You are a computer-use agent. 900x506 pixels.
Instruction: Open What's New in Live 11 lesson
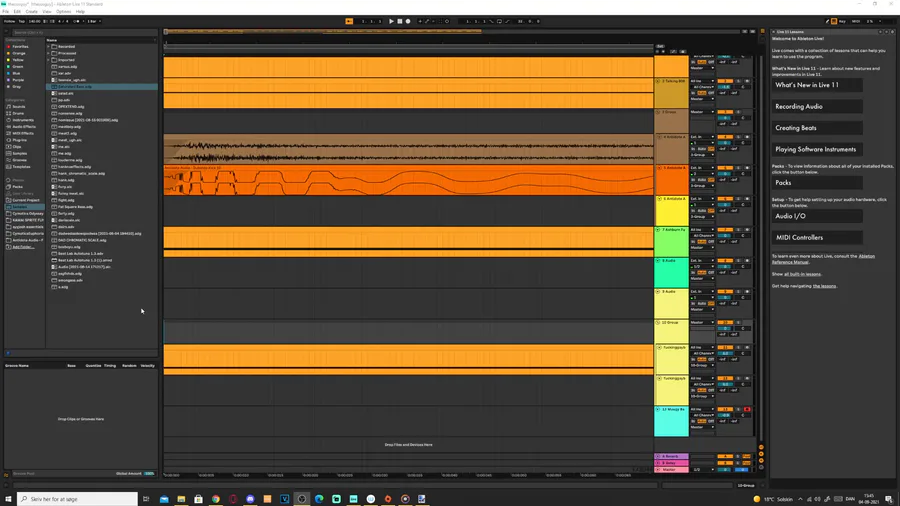816,85
